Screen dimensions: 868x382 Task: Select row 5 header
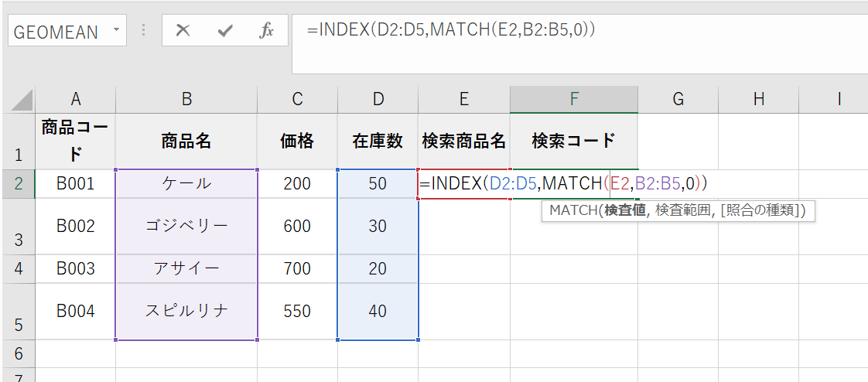click(18, 312)
